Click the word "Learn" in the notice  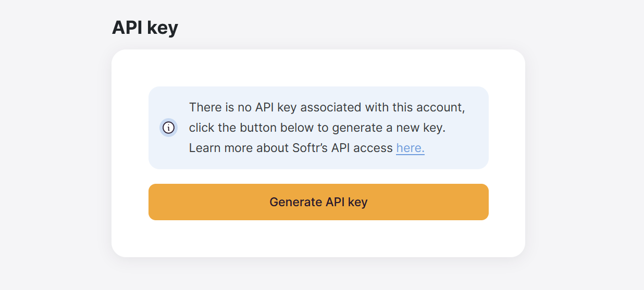(205, 148)
